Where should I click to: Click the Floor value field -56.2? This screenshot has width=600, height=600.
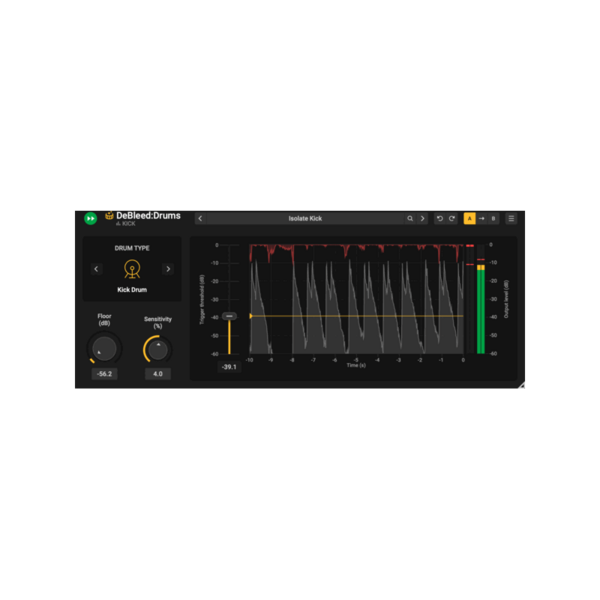[104, 374]
